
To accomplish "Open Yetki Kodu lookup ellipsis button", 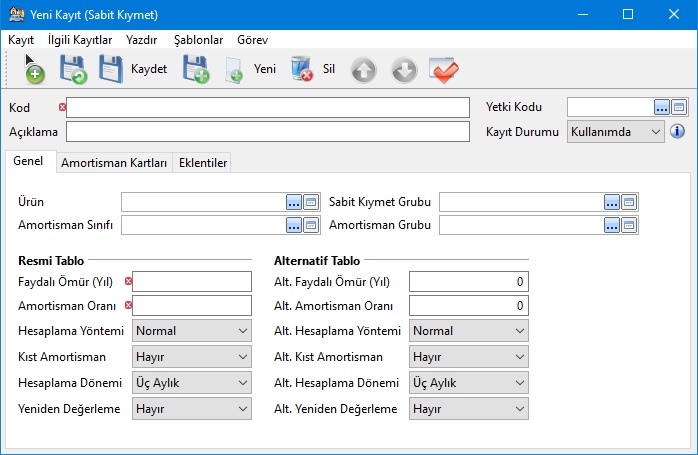I will click(661, 107).
